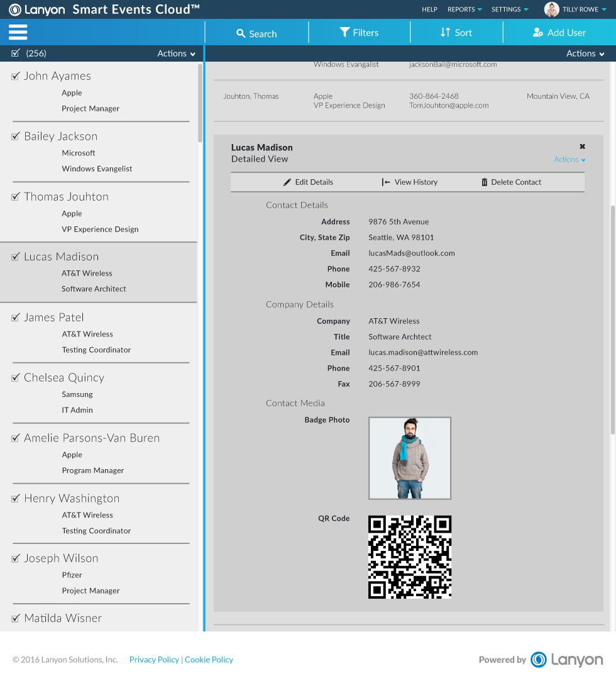Select Henry Washington in contact list
The height and width of the screenshot is (688, 616).
pos(72,498)
